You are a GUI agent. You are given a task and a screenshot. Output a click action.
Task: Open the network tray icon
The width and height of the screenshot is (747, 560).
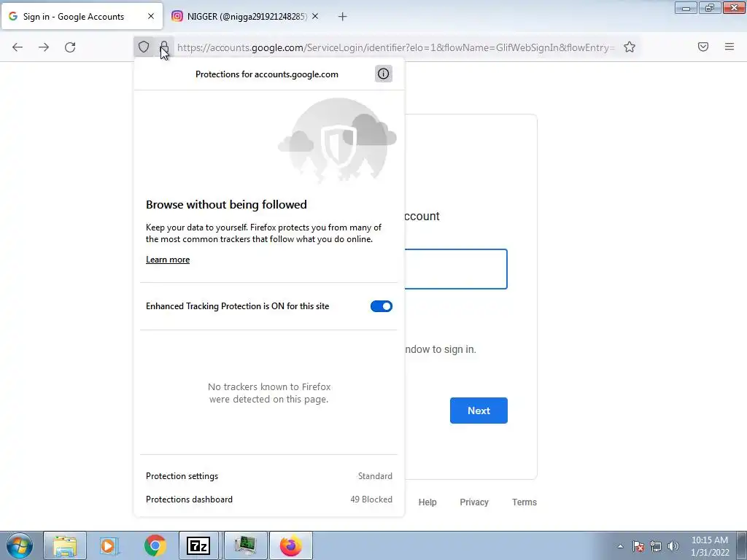tap(656, 546)
